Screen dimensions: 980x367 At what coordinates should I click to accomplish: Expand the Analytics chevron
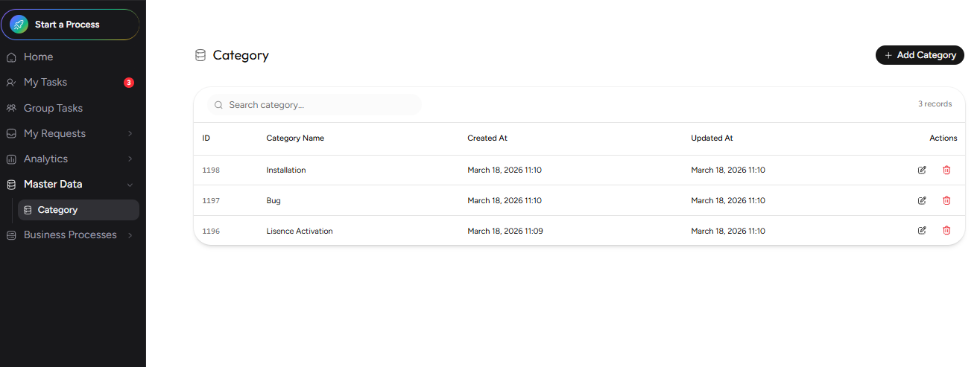pyautogui.click(x=130, y=159)
